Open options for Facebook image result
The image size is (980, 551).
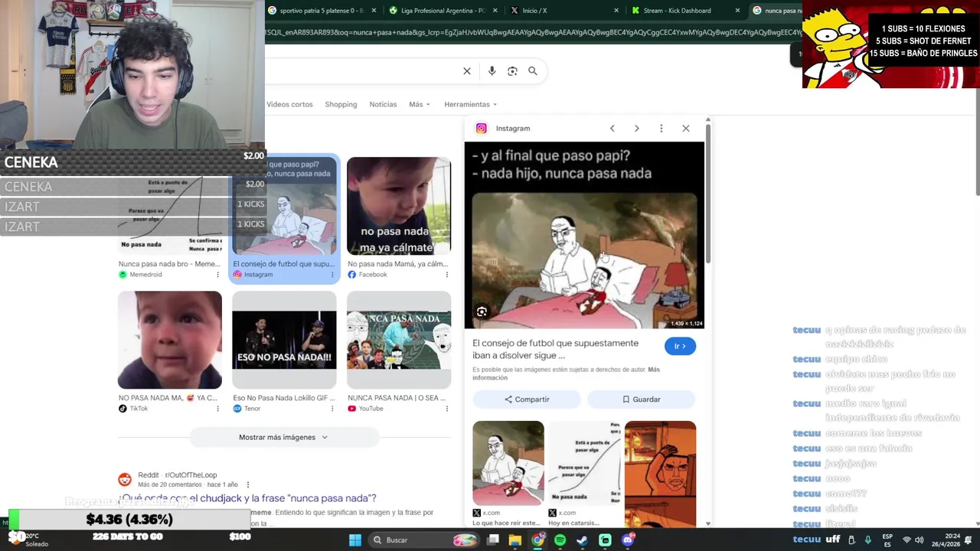(x=446, y=275)
